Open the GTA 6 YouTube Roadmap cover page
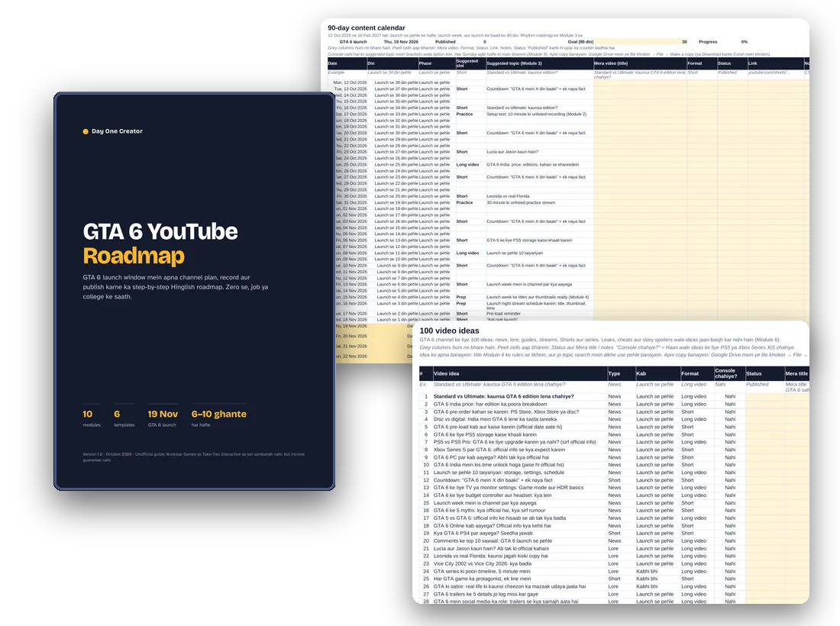 pyautogui.click(x=195, y=292)
